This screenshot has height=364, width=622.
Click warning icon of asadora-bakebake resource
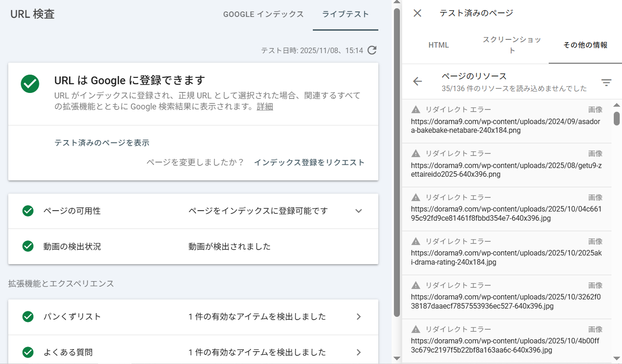(x=415, y=109)
